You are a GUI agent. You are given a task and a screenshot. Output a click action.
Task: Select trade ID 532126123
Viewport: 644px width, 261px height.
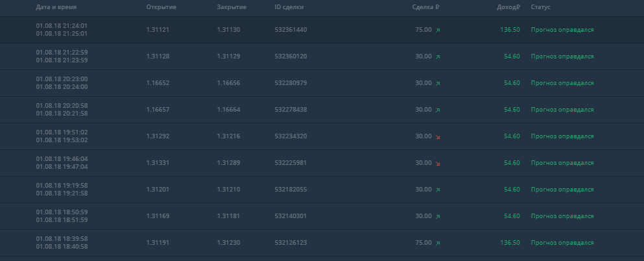(291, 243)
